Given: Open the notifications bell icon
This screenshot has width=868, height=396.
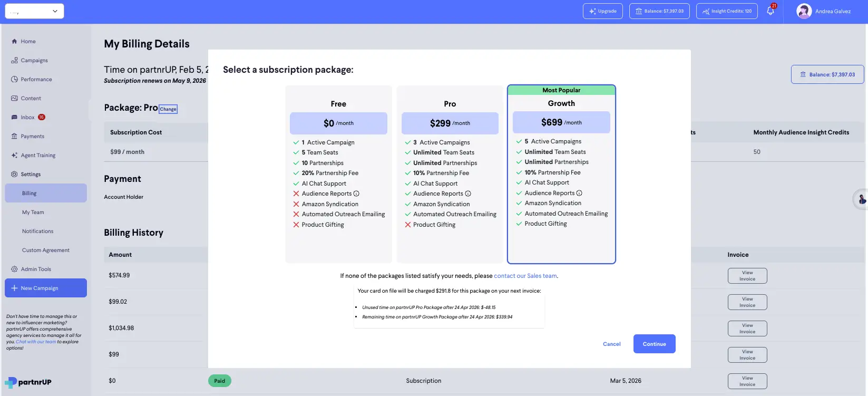Looking at the screenshot, I should 770,11.
